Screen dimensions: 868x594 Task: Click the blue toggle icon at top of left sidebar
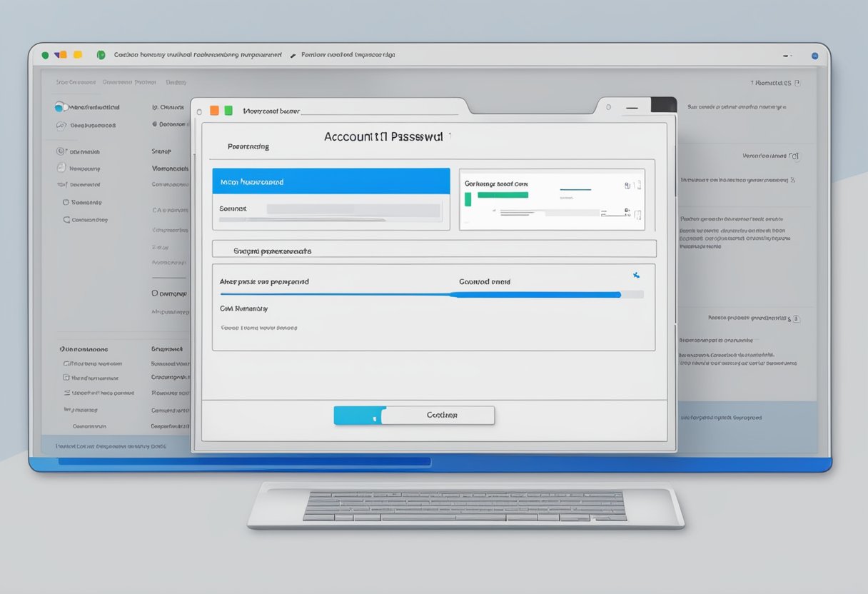(x=61, y=107)
